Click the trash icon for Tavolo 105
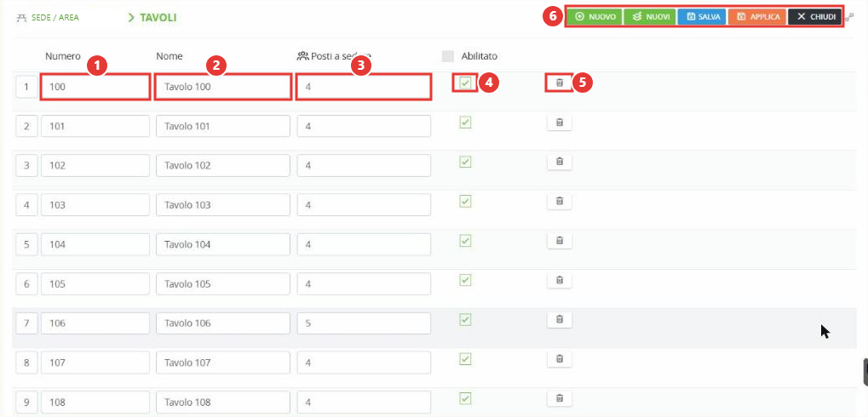Screen dimensions: 868x417 click(559, 280)
